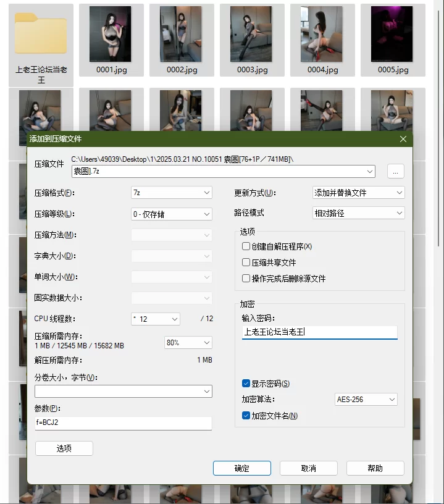Click the 1 MB / 12545 MB / 15682 MB text
444x504 pixels.
click(79, 346)
